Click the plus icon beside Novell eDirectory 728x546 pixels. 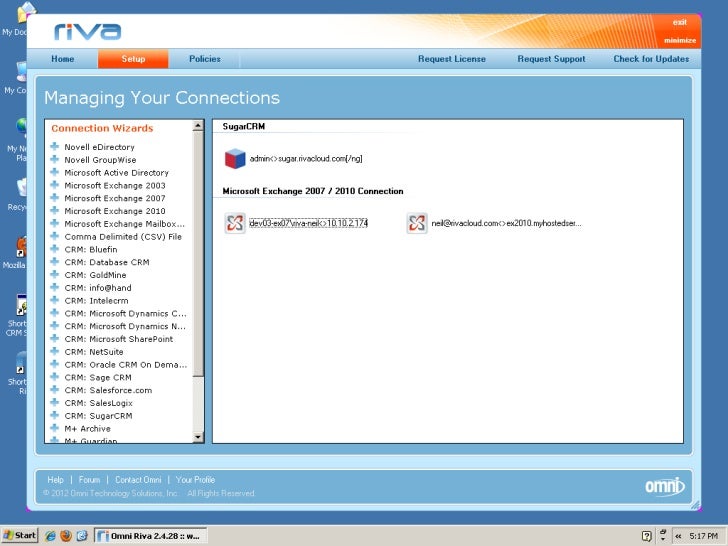pyautogui.click(x=55, y=147)
